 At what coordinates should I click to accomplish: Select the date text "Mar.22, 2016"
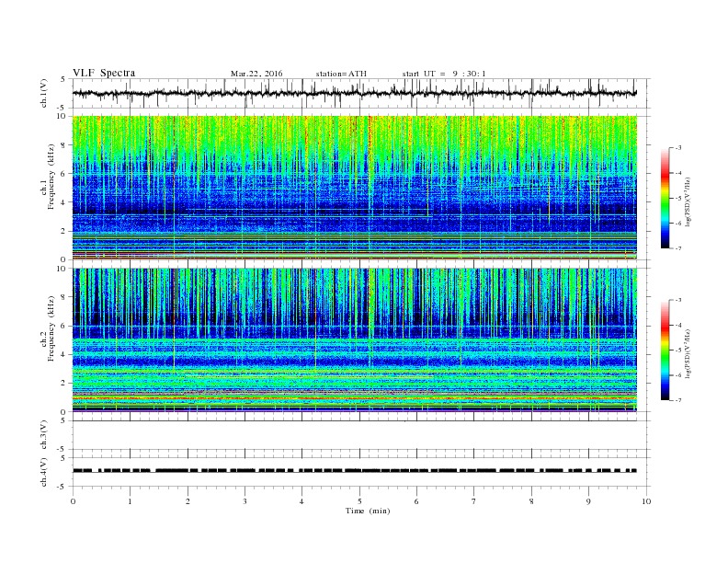256,74
